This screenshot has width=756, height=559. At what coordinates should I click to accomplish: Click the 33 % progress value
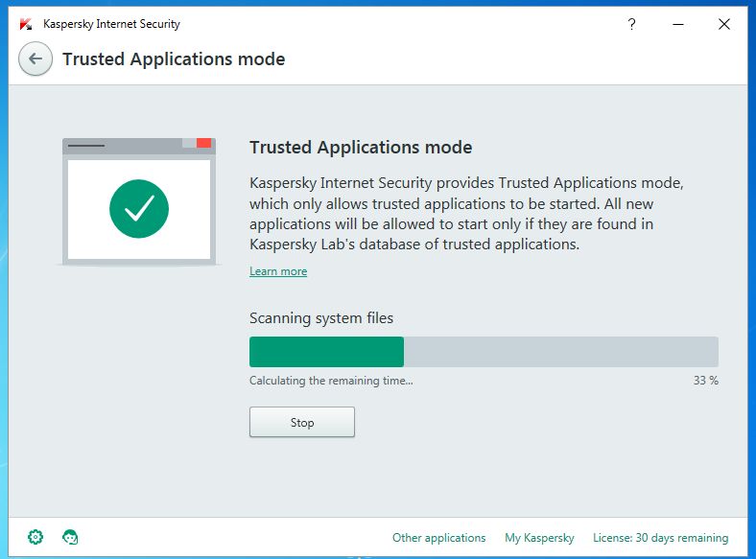[705, 381]
